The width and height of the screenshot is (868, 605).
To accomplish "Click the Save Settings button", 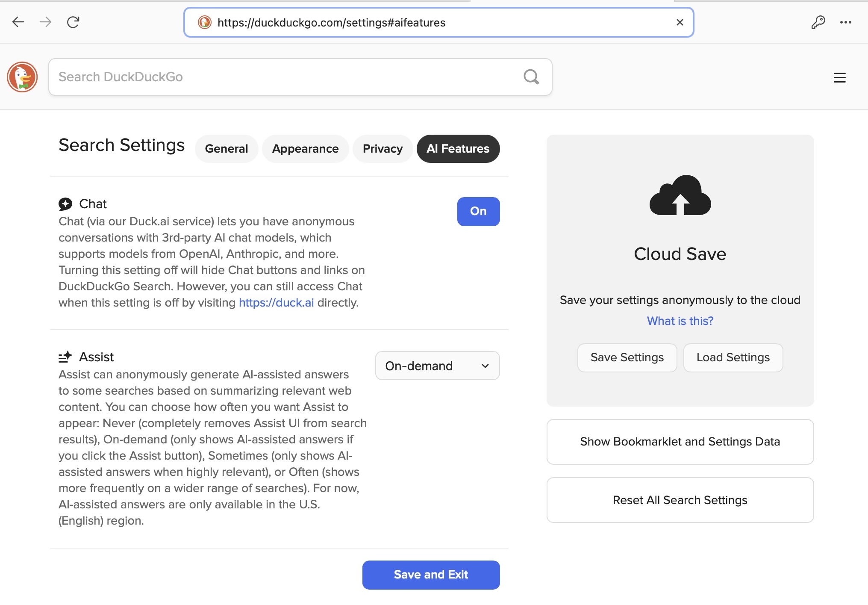I will click(627, 357).
